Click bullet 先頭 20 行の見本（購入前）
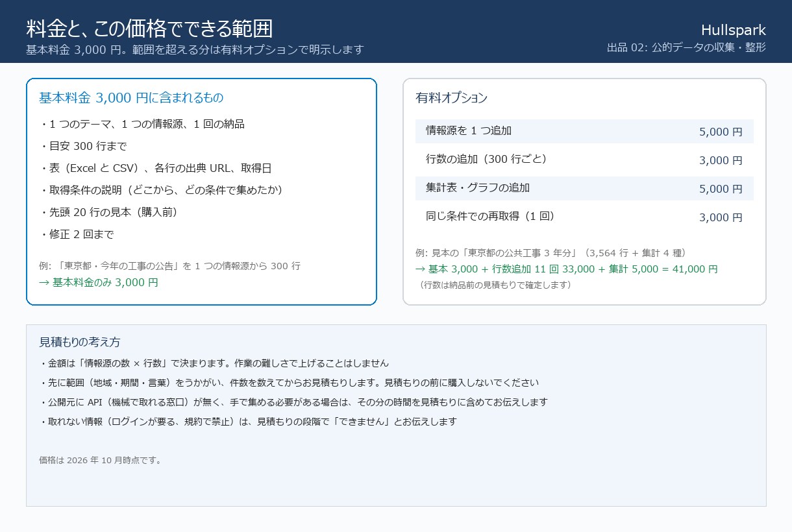This screenshot has height=532, width=792. (x=108, y=212)
